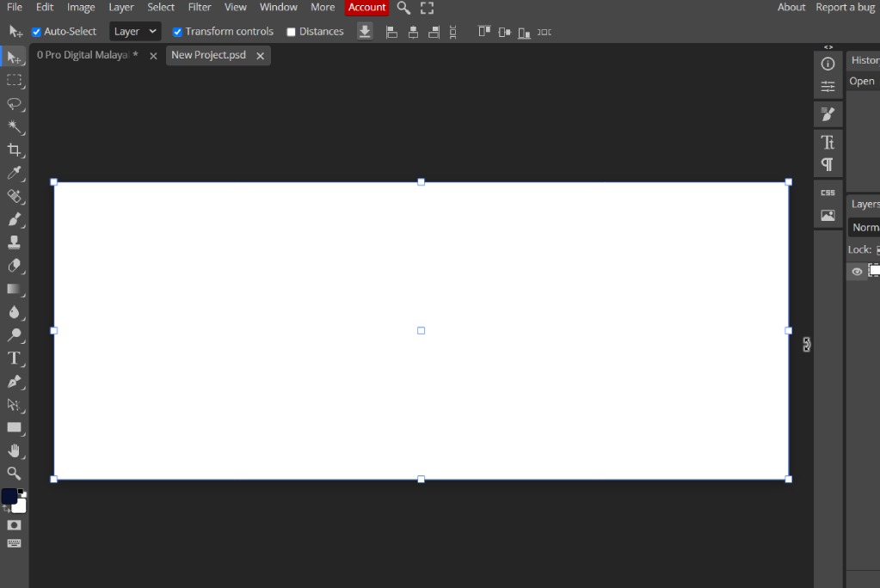
Task: Hide the layer using its eye icon
Action: 857,272
